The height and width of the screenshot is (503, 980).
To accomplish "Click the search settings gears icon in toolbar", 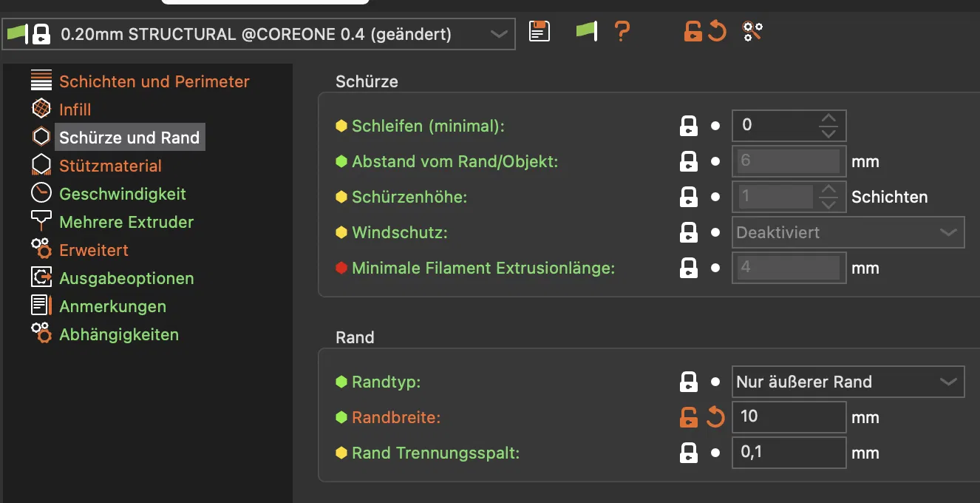I will (x=752, y=32).
